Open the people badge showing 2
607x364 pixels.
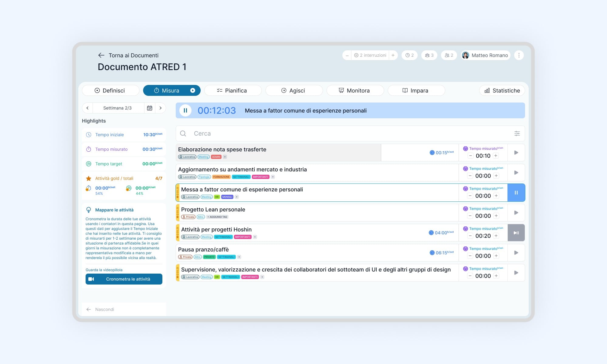[x=449, y=55]
